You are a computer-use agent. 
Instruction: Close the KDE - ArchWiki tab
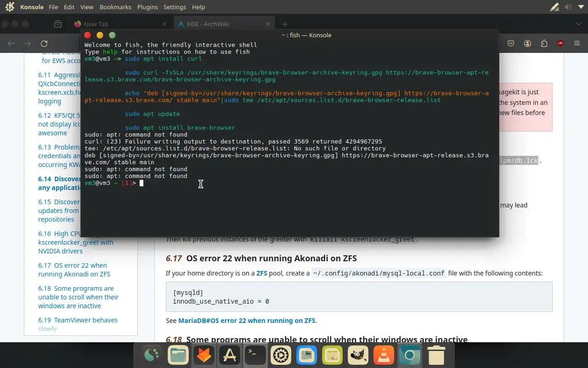269,24
